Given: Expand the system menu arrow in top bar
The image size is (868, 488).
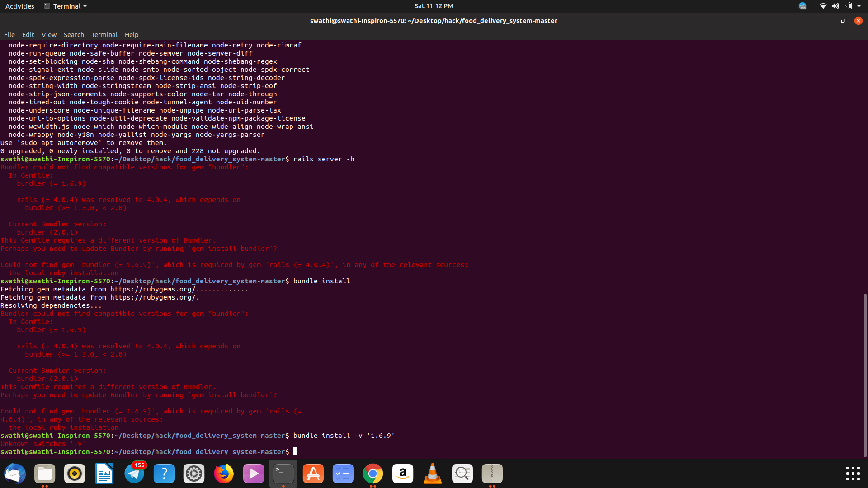Looking at the screenshot, I should coord(859,6).
